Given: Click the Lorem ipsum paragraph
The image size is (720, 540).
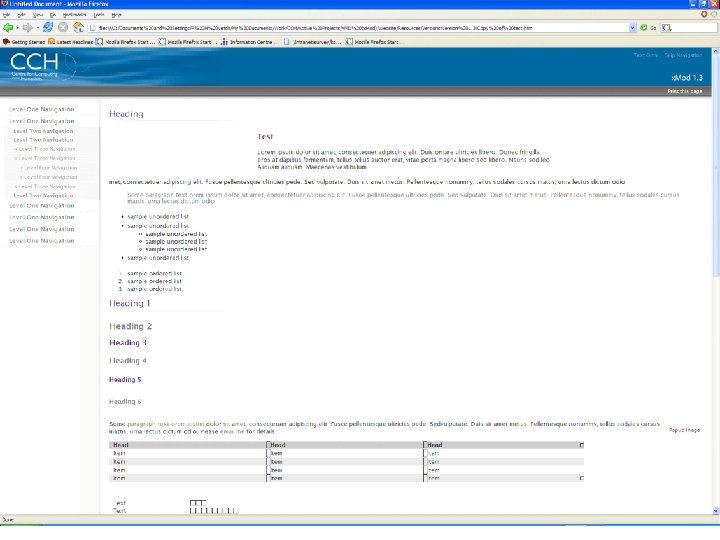Looking at the screenshot, I should pos(404,159).
